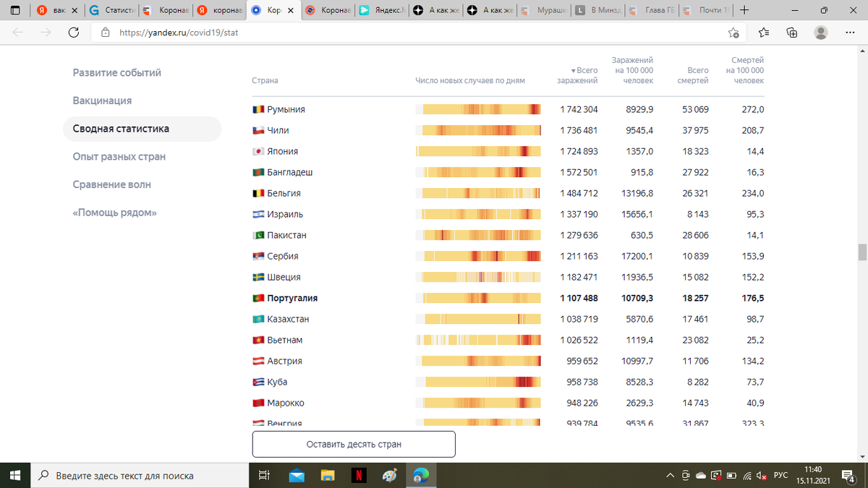Open 'Развитие событий' sidebar section

pos(117,73)
